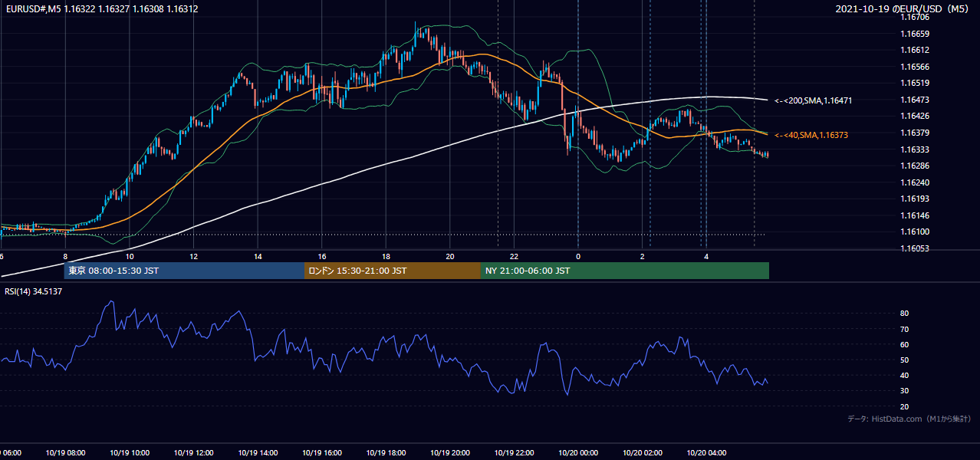This screenshot has height=460, width=980.
Task: Click price axis value 1.16286
Action: pos(914,166)
